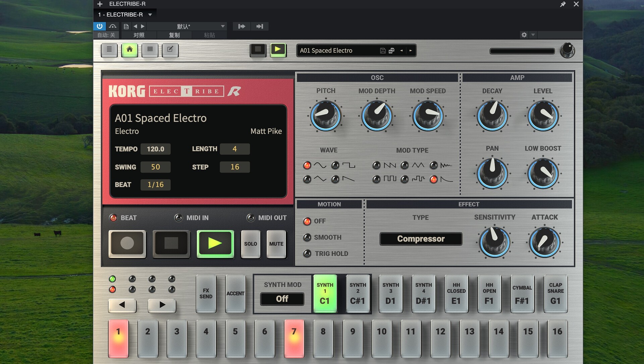Save the A01 Spaced Electro preset

coord(383,51)
